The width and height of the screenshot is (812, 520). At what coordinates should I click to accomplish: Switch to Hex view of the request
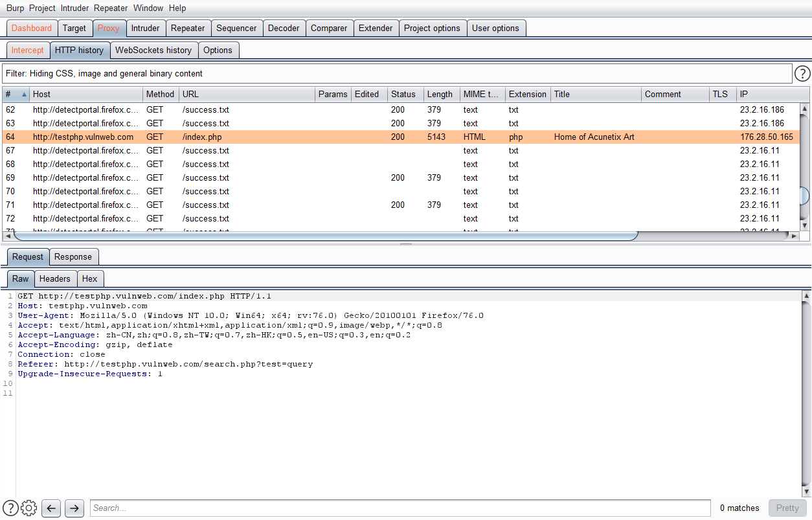point(90,278)
